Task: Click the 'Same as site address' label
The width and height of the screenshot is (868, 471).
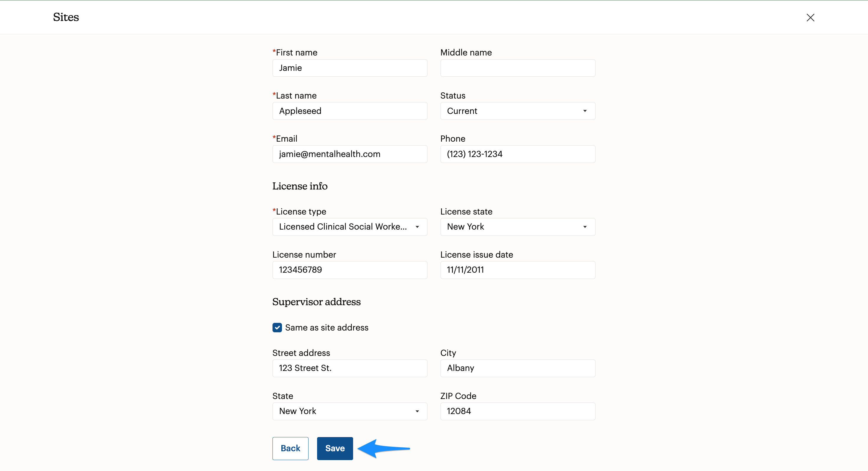Action: [x=327, y=328]
